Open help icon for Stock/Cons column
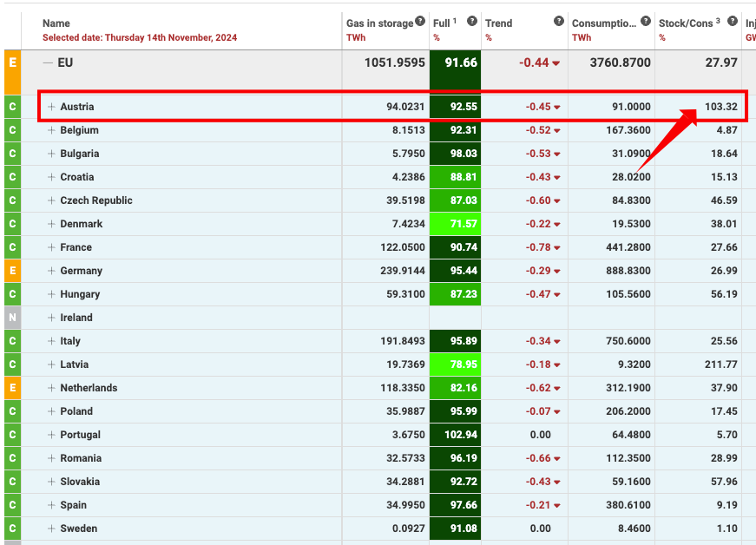756x545 pixels. 733,21
